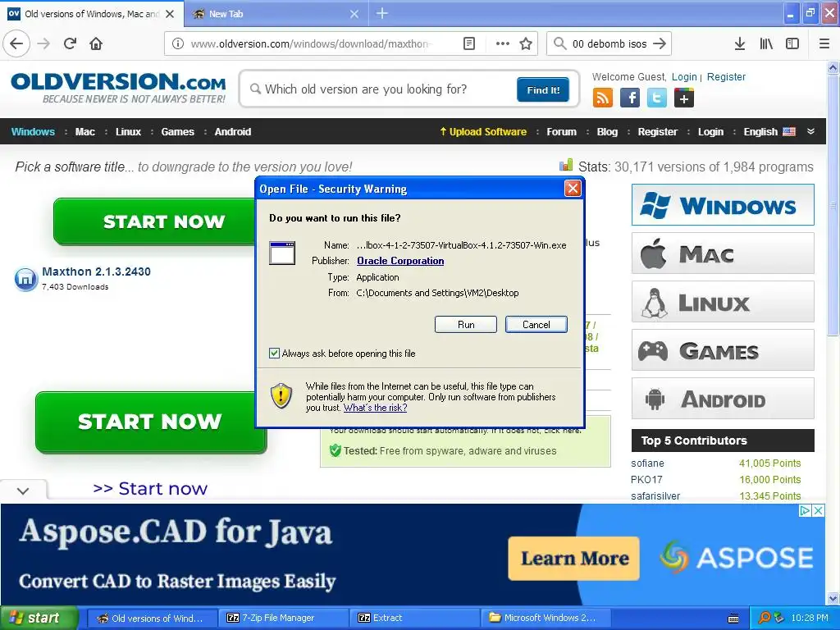Viewport: 840px width, 630px height.
Task: Focus the old version search field
Action: pyautogui.click(x=381, y=89)
